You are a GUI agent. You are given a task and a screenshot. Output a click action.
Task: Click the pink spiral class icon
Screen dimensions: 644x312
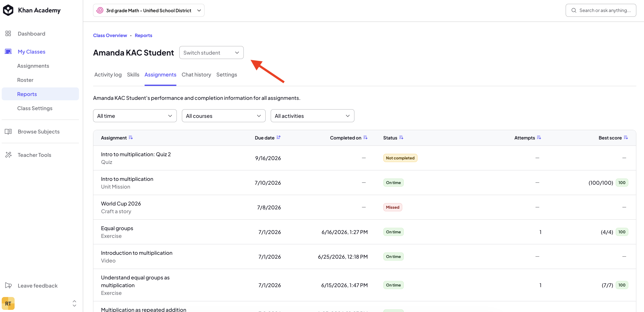coord(100,10)
